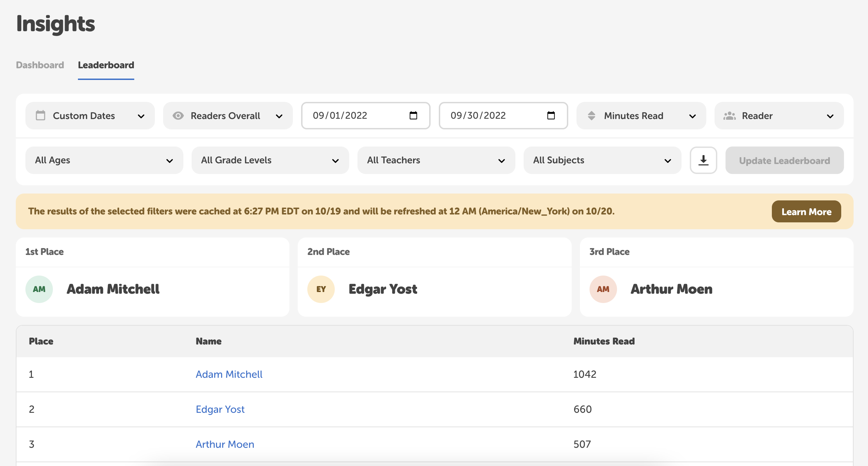Viewport: 868px width, 466px height.
Task: Click the eye icon beside Readers Overall
Action: tap(178, 116)
